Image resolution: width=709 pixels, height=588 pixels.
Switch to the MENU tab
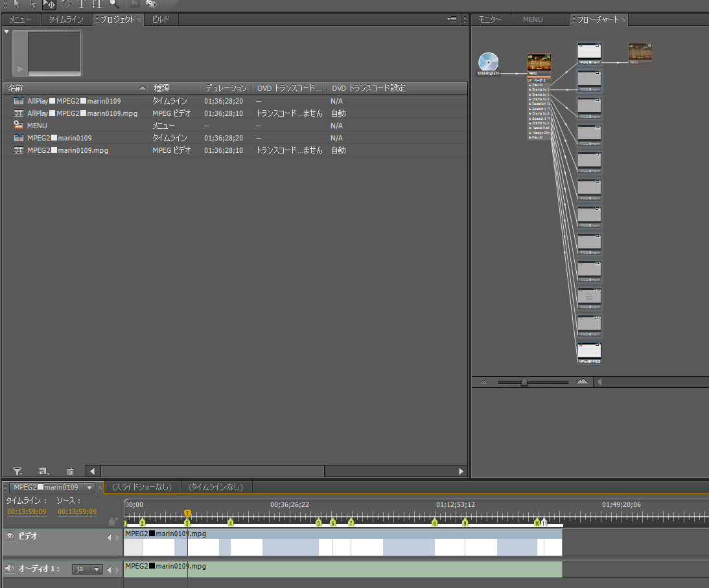click(x=533, y=19)
